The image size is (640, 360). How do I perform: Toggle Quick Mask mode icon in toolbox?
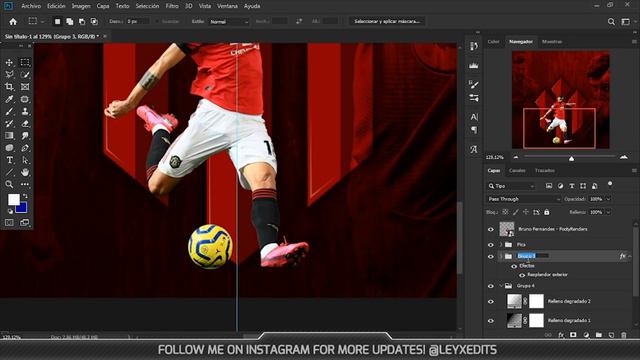click(9, 222)
